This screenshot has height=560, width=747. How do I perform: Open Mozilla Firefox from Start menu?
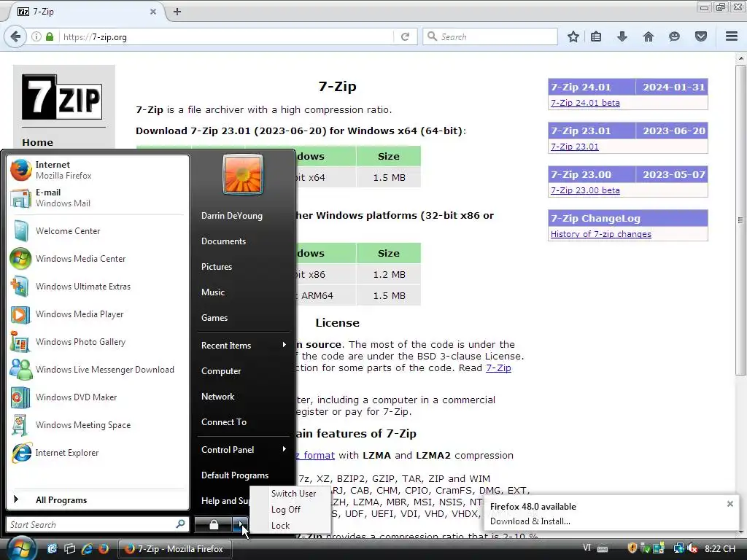point(98,170)
